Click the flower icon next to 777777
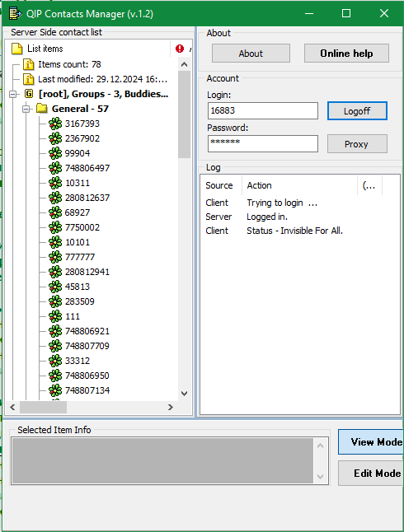Viewport: 404px width, 532px height. 55,257
